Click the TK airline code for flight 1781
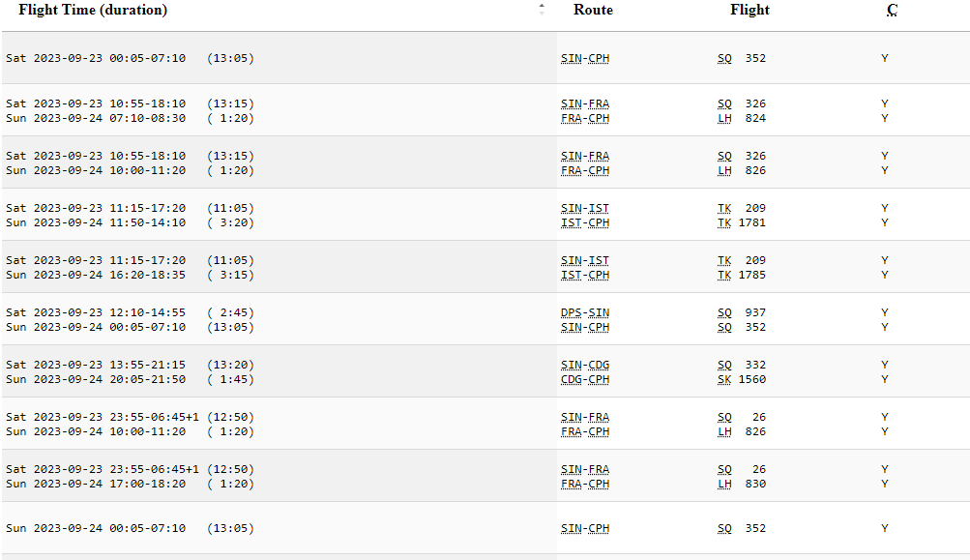970x560 pixels. (x=724, y=222)
